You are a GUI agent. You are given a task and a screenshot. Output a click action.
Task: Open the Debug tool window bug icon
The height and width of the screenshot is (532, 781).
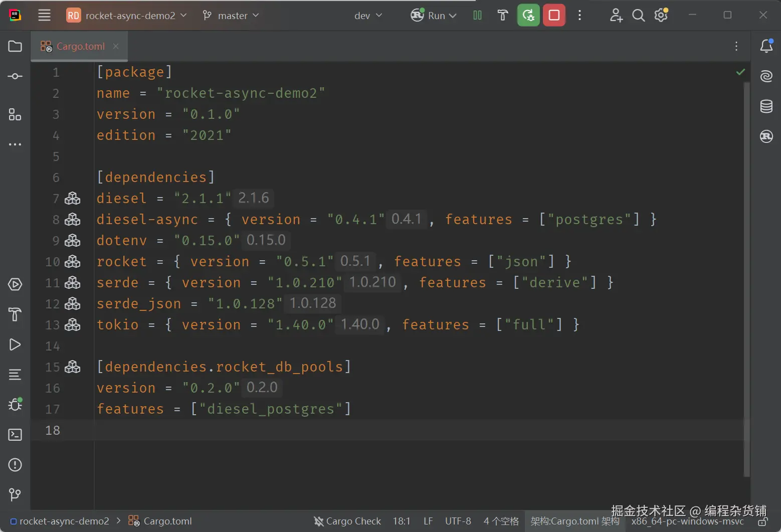pyautogui.click(x=15, y=404)
